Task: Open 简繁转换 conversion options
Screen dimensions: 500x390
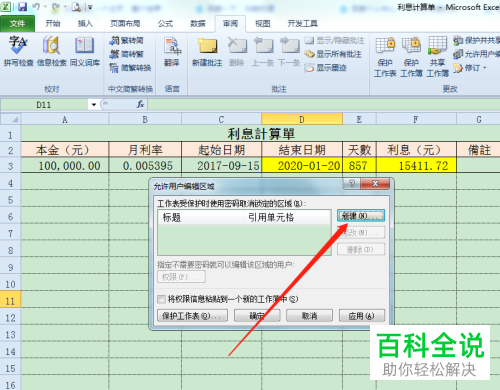Action: pos(130,68)
